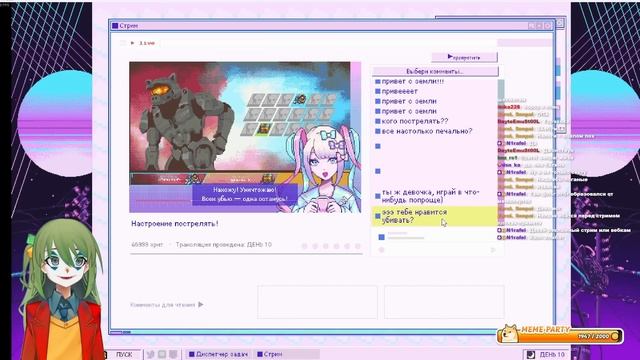
Task: Switch to Диспетчер задач taskbar tab
Action: 218,354
